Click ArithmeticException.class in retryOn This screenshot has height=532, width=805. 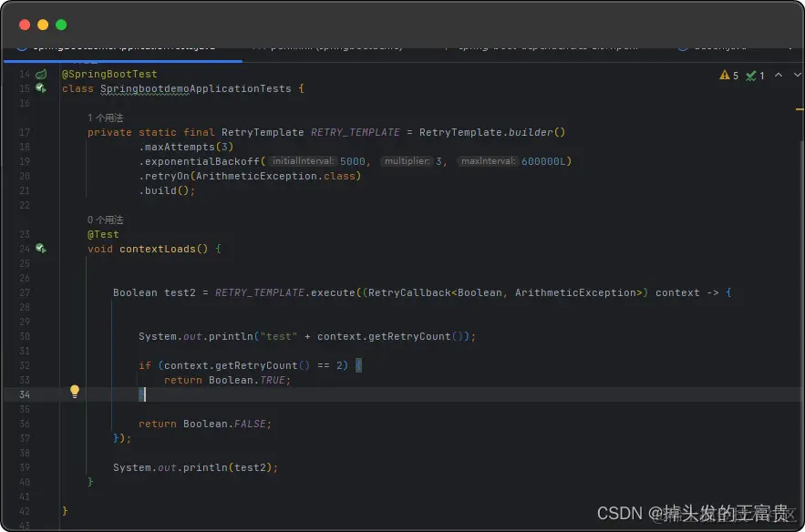[x=275, y=176]
